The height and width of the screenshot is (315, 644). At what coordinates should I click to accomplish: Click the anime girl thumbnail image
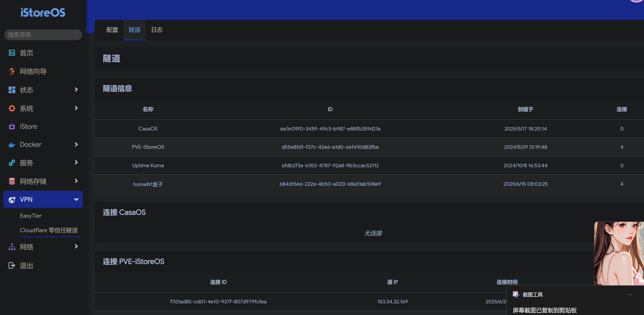(619, 253)
